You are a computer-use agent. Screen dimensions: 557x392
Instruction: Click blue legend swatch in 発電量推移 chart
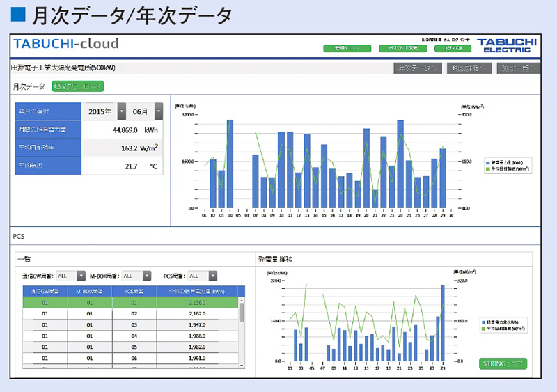[x=483, y=322]
